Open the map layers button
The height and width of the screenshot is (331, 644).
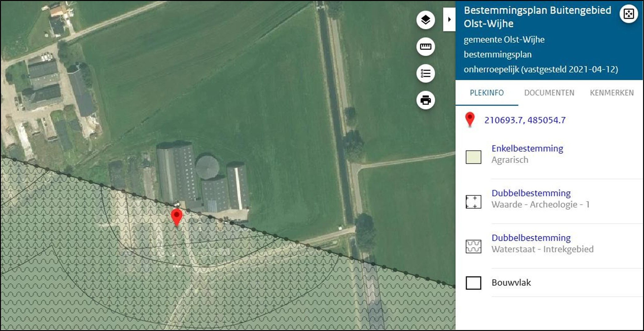click(425, 20)
